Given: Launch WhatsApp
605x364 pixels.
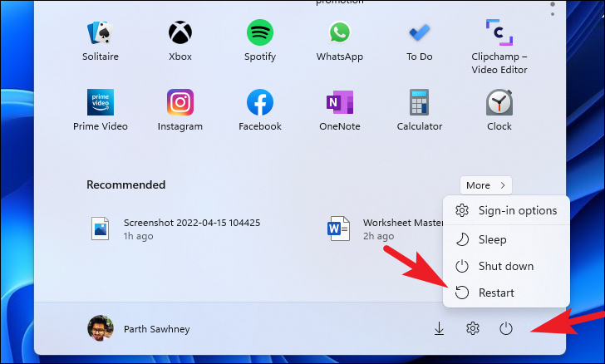Looking at the screenshot, I should [340, 40].
